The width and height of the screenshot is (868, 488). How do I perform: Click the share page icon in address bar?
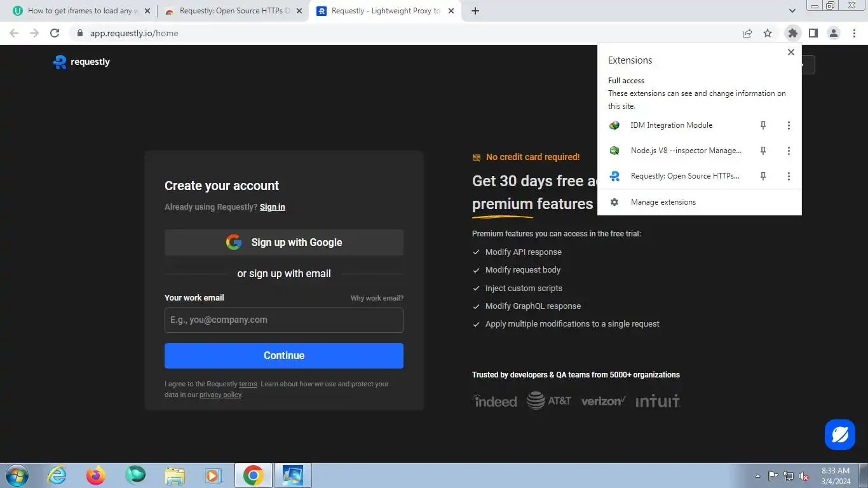point(747,33)
